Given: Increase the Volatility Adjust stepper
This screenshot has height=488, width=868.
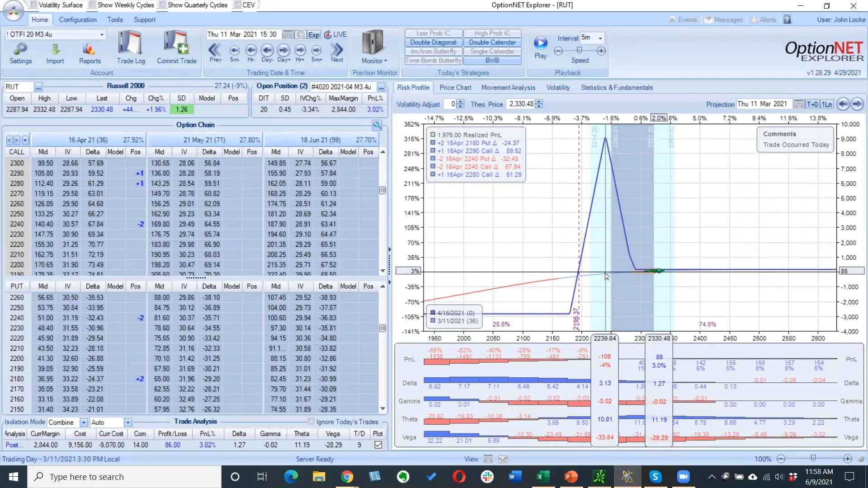Looking at the screenshot, I should [460, 102].
